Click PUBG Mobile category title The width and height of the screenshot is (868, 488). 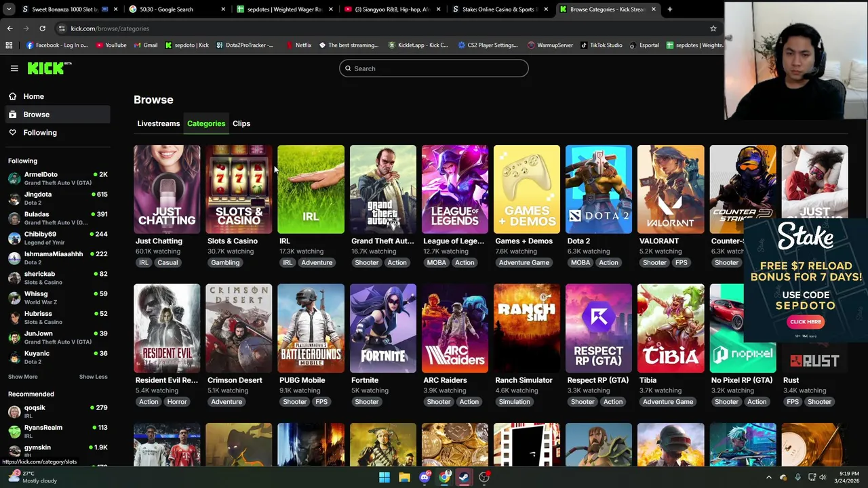click(302, 380)
